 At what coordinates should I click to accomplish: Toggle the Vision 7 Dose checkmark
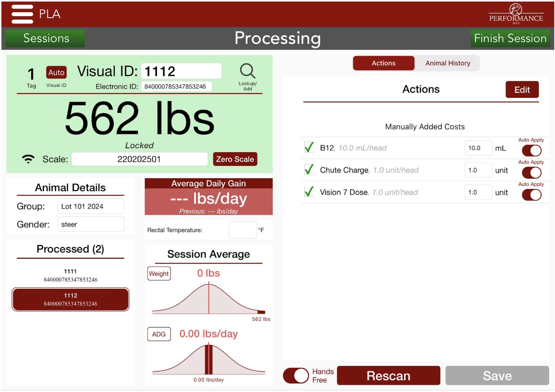pyautogui.click(x=309, y=192)
